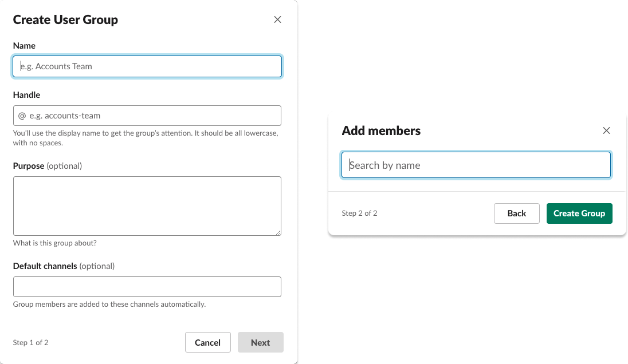Click the Step 1 of 2 indicator

pos(30,343)
